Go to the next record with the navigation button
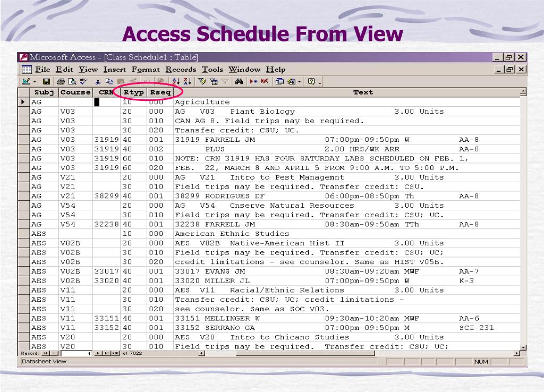544x392 pixels. pyautogui.click(x=98, y=353)
